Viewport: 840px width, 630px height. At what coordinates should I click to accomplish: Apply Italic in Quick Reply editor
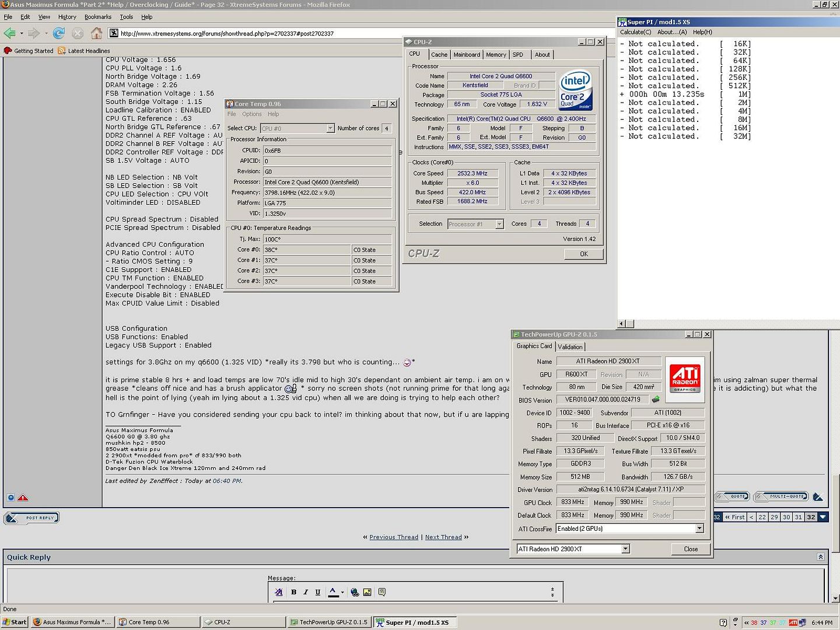[305, 592]
